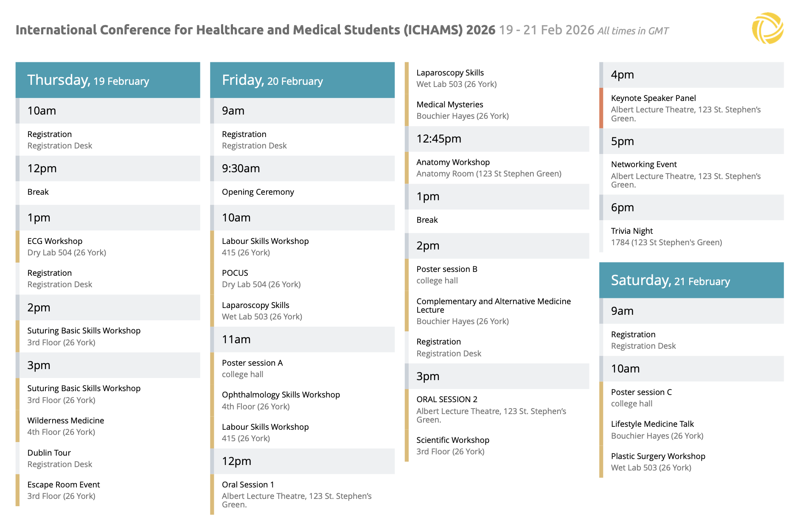808x532 pixels.
Task: Open the Ophthalmology Skills Workshop entry
Action: tap(302, 400)
